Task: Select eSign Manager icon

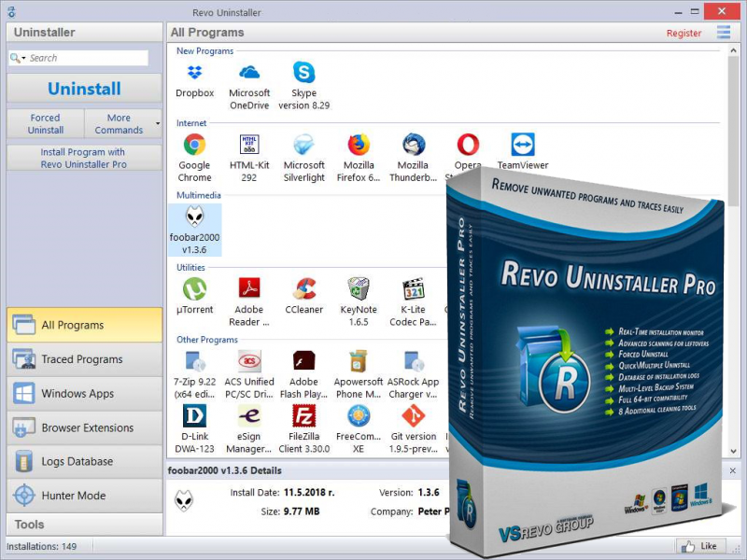Action: (x=249, y=415)
